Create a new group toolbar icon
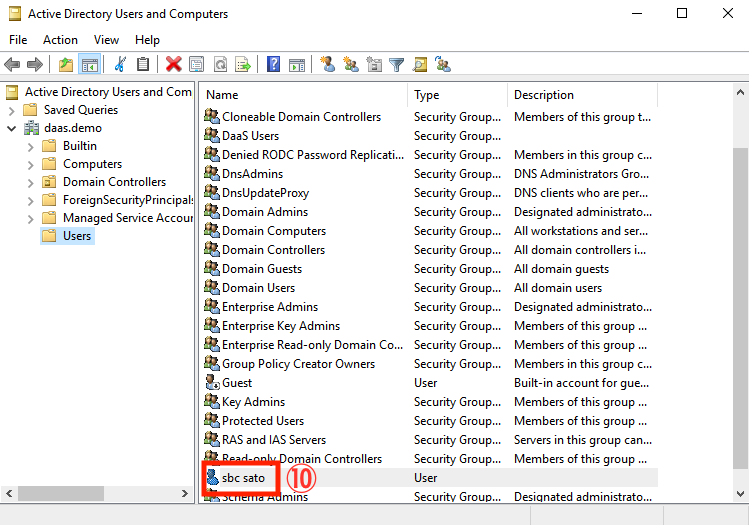The image size is (749, 525). tap(351, 64)
